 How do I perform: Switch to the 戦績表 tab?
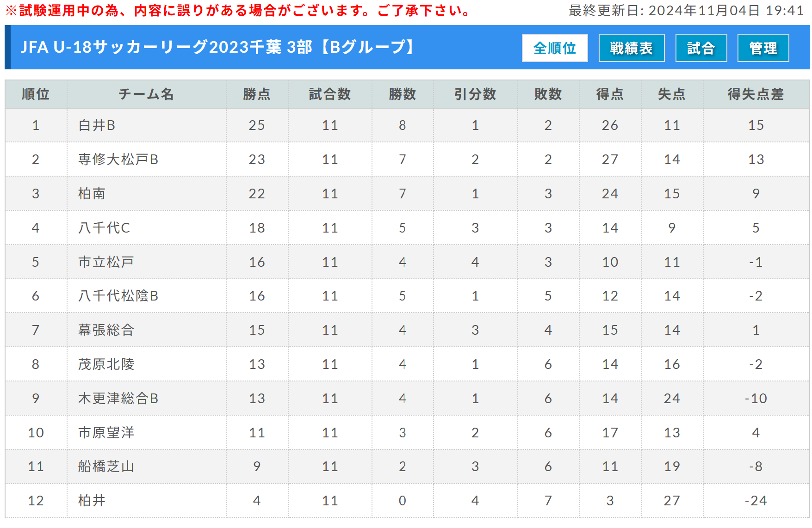click(632, 48)
